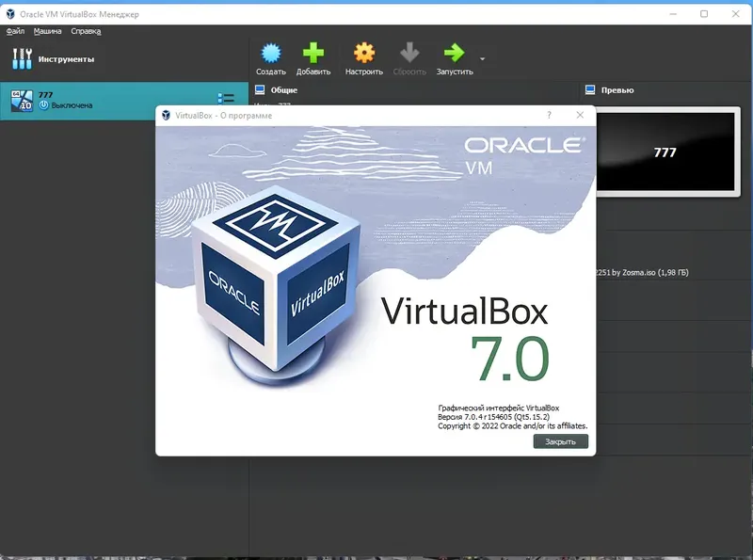Click the Инструменты tools icon in sidebar
The height and width of the screenshot is (560, 753).
coord(22,56)
